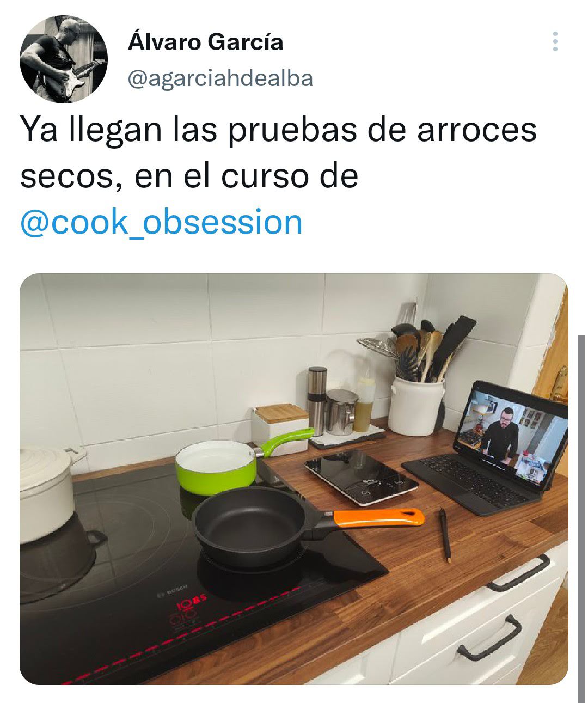Click the laptop keyboard in the photo
The height and width of the screenshot is (703, 588).
coord(473,481)
